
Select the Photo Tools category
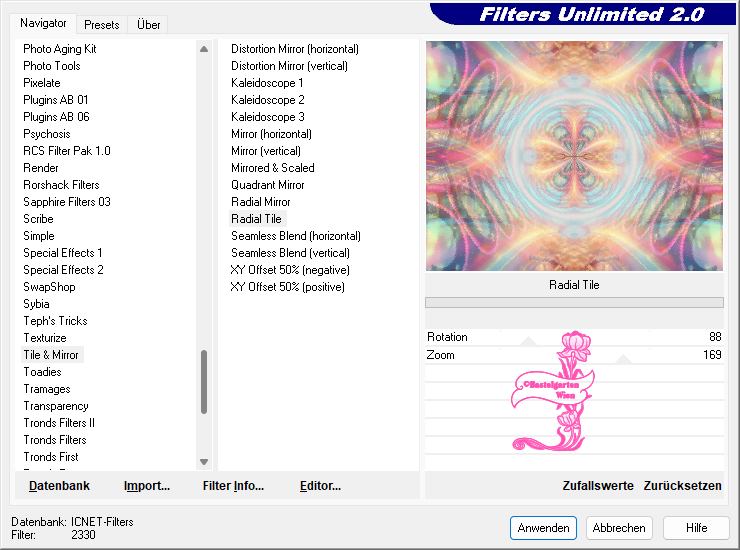[51, 66]
